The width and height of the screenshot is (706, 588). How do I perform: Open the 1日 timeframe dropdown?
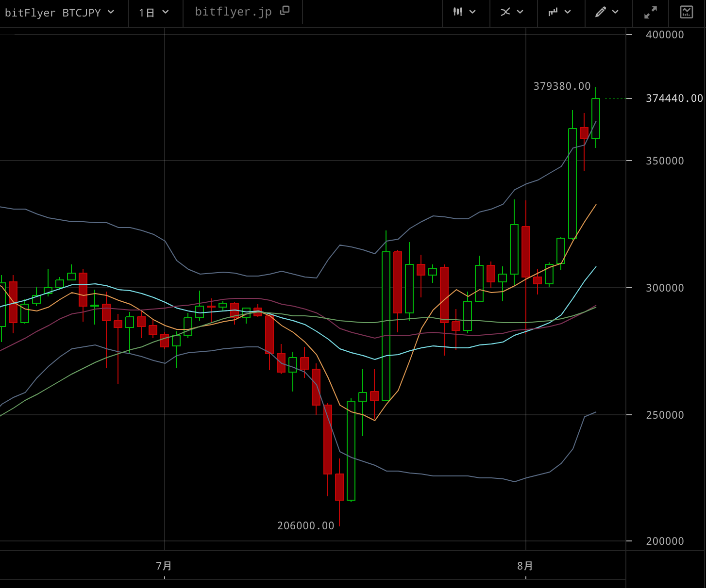point(153,13)
